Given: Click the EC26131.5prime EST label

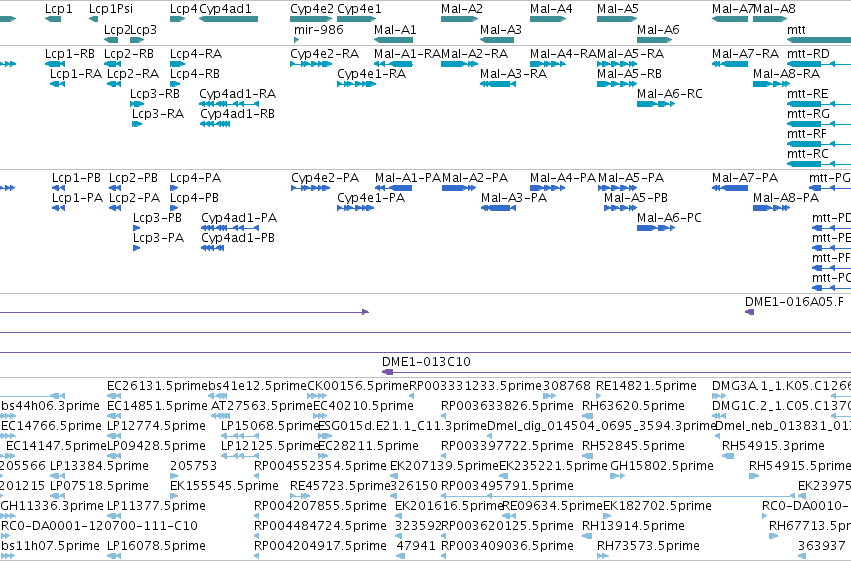Looking at the screenshot, I should click(x=157, y=385).
